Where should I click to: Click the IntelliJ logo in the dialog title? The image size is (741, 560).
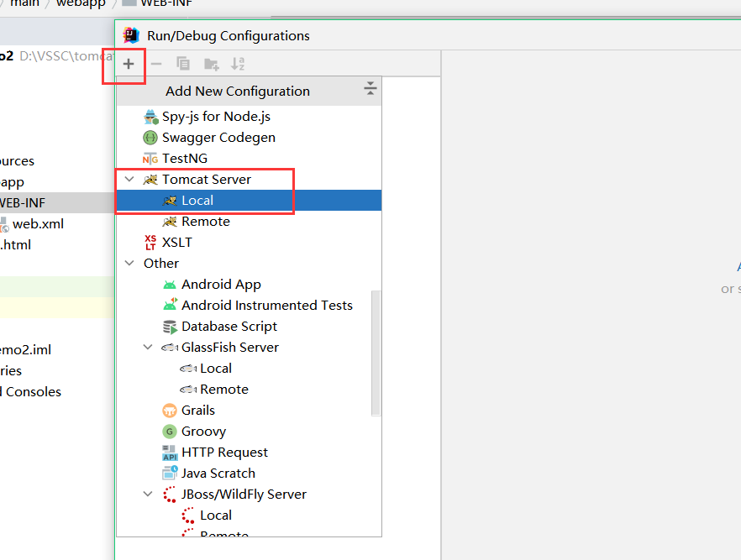click(x=131, y=35)
